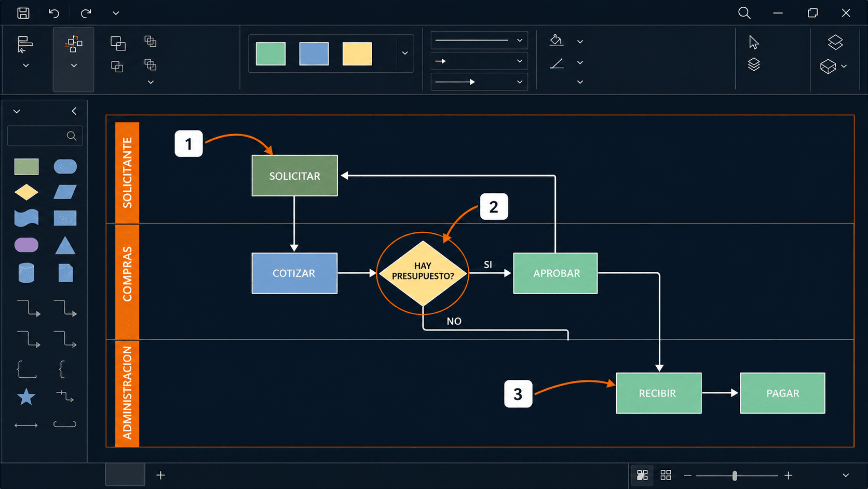The width and height of the screenshot is (868, 489).
Task: Pick the double-headed arrow connector stencil
Action: click(x=26, y=425)
